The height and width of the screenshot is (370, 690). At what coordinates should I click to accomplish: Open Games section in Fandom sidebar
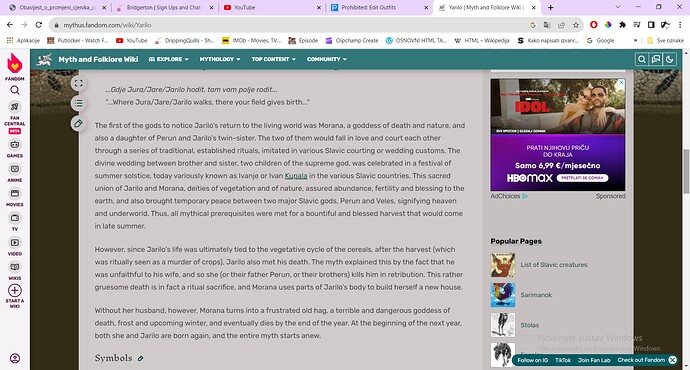point(15,148)
